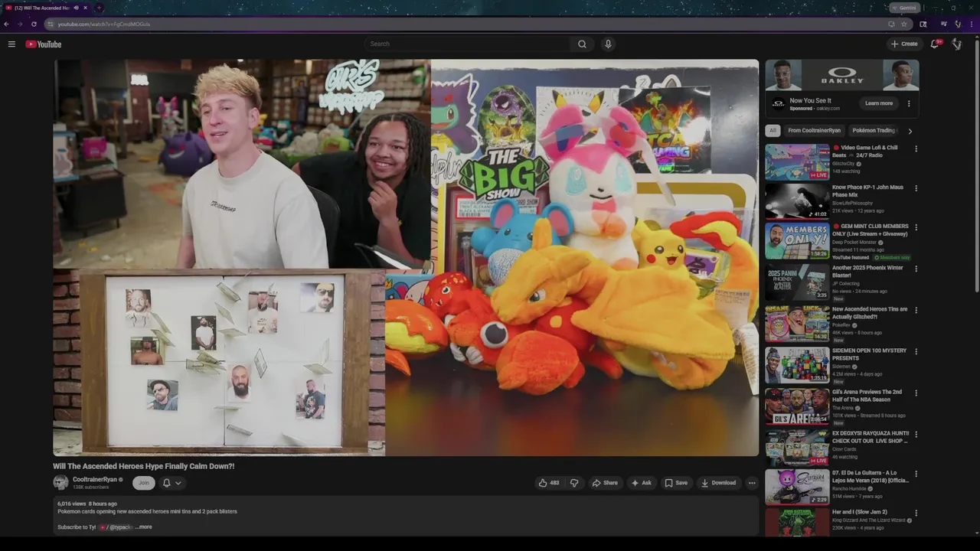The height and width of the screenshot is (551, 980).
Task: Like the video with thumbs up
Action: coord(549,483)
